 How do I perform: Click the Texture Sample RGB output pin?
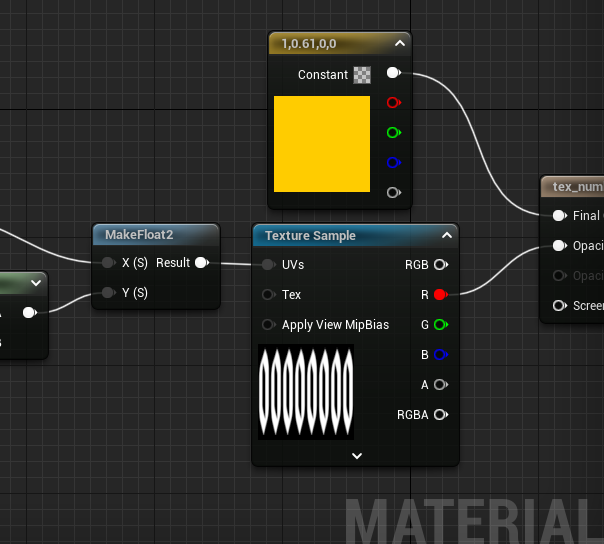(x=441, y=265)
